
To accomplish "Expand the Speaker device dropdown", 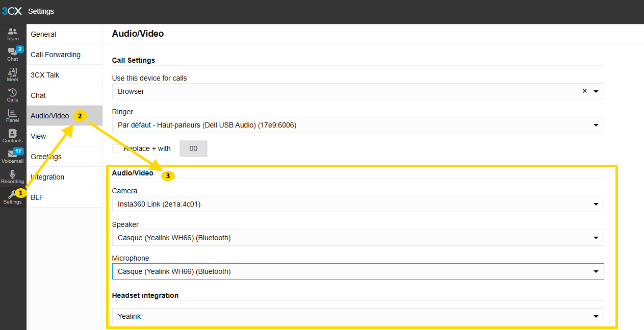I will [358, 238].
